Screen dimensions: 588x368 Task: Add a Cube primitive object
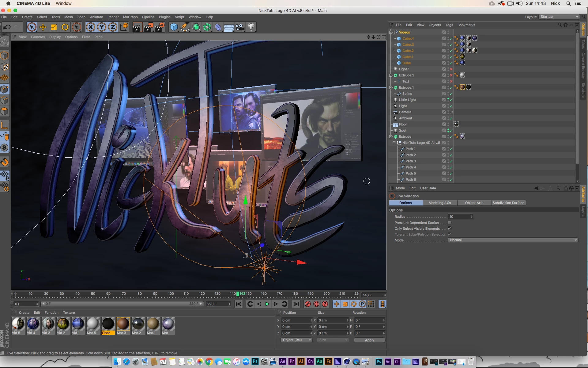pos(174,27)
